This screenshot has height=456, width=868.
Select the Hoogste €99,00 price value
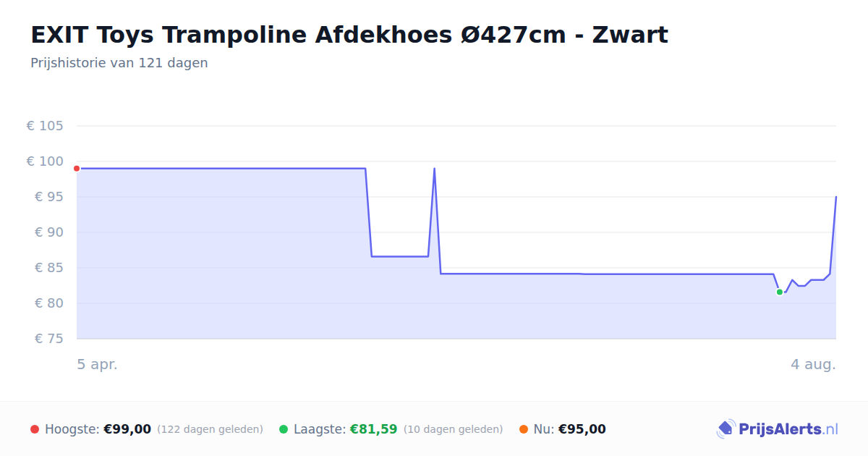pyautogui.click(x=127, y=429)
